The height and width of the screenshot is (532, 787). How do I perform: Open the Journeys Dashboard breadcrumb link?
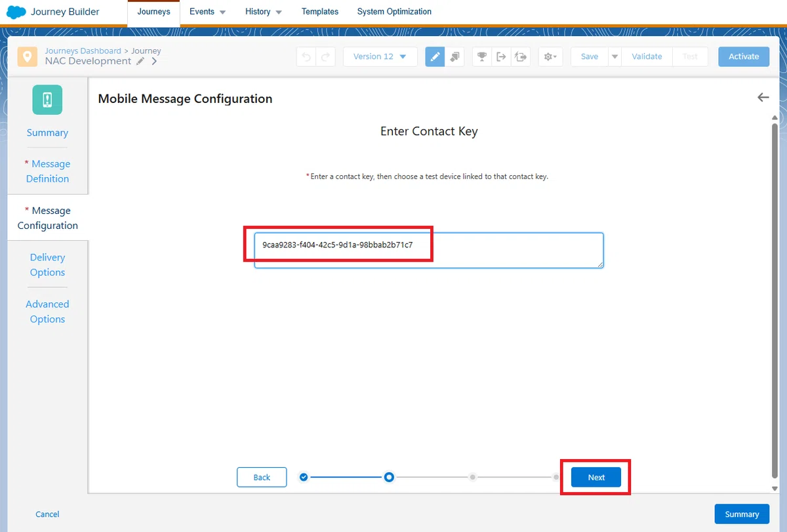pos(83,51)
